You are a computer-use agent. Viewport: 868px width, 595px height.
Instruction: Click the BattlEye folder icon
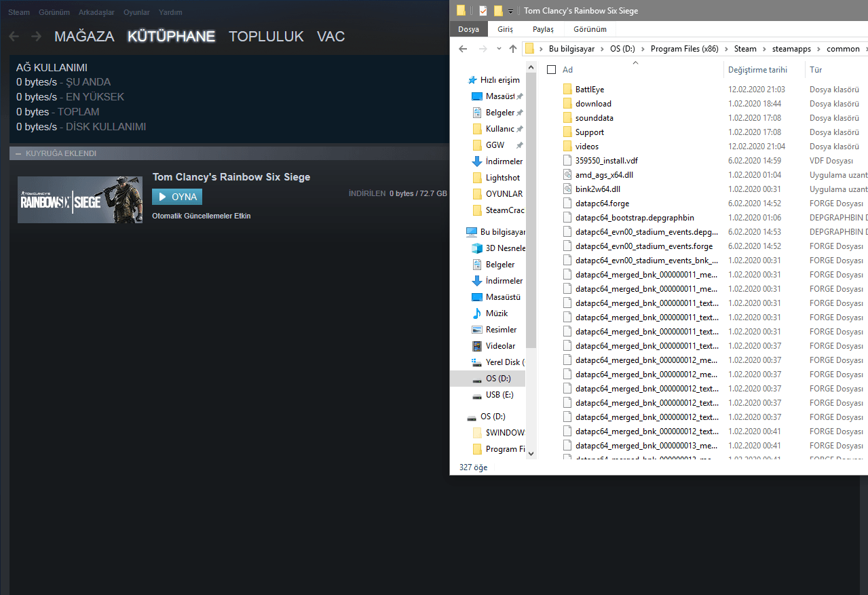point(568,90)
